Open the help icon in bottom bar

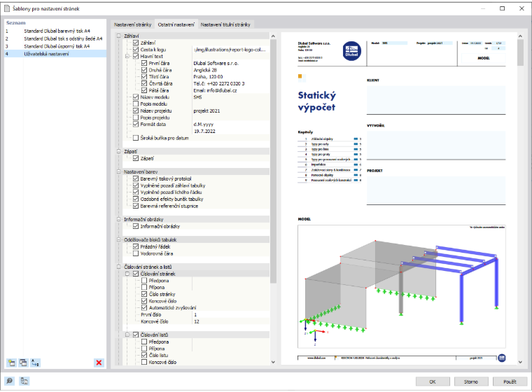pyautogui.click(x=10, y=381)
